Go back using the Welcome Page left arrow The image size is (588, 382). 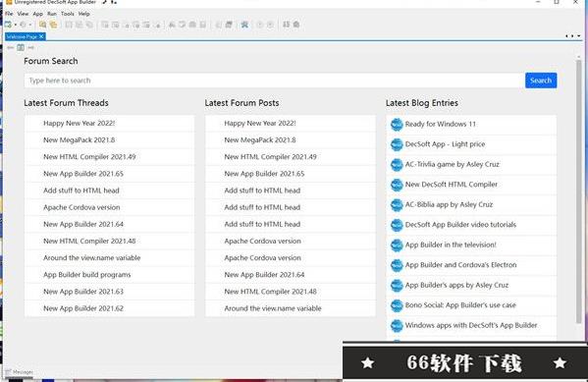click(10, 48)
